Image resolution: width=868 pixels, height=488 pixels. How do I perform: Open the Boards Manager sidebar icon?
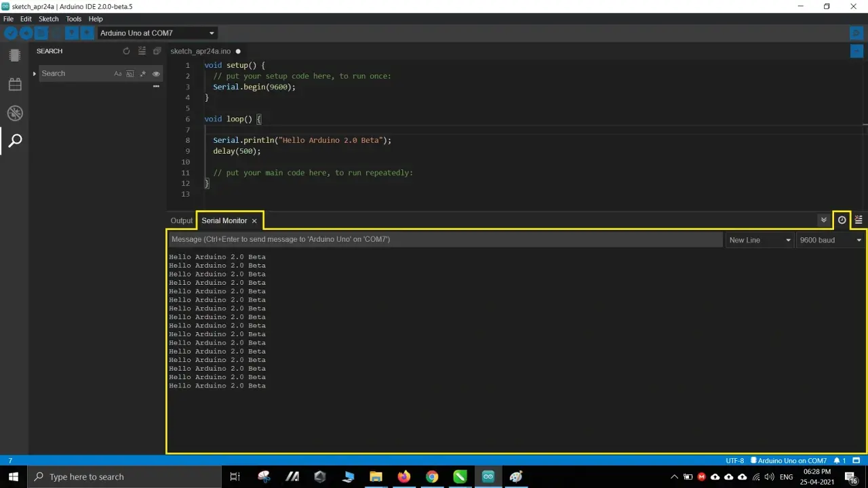click(15, 56)
